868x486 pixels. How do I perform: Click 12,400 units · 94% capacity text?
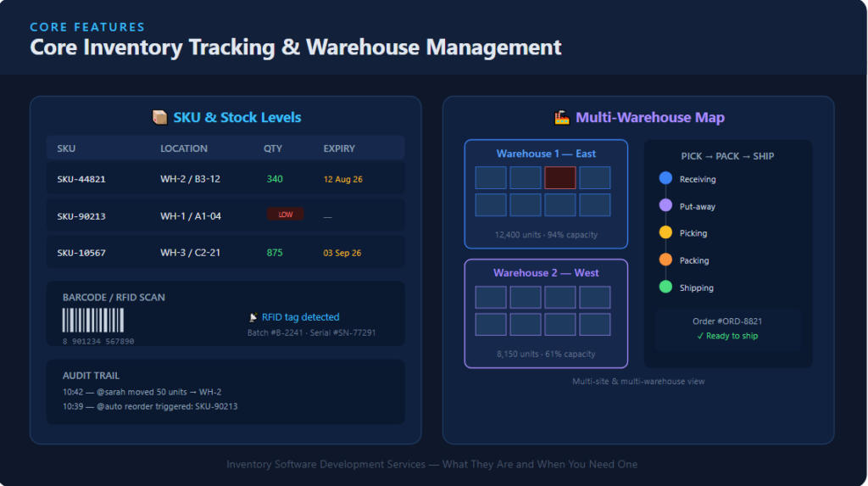[546, 234]
